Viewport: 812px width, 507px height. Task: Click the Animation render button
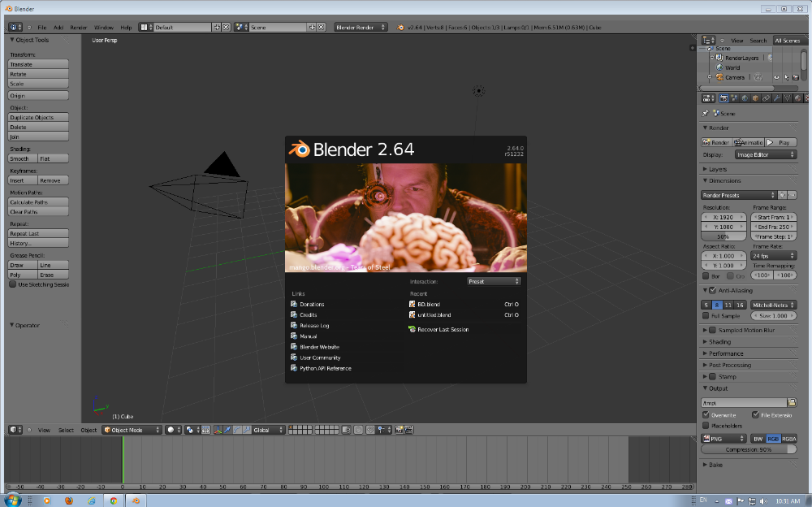[749, 142]
